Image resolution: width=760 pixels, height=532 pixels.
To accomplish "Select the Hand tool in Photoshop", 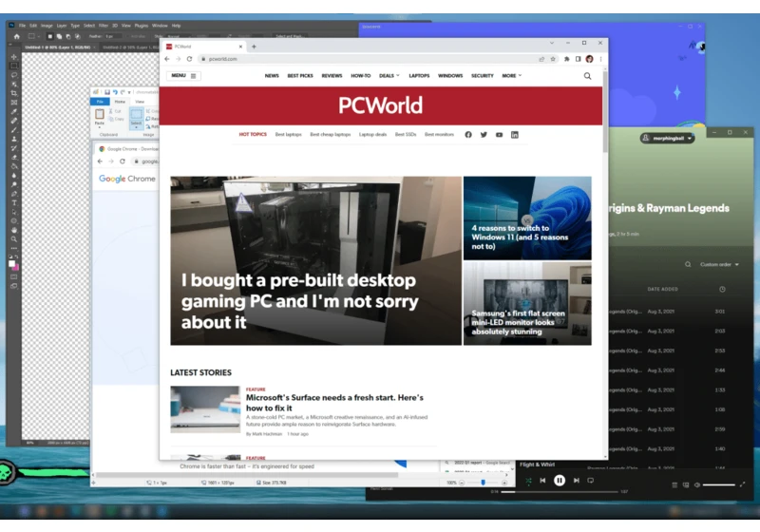I will pyautogui.click(x=14, y=230).
